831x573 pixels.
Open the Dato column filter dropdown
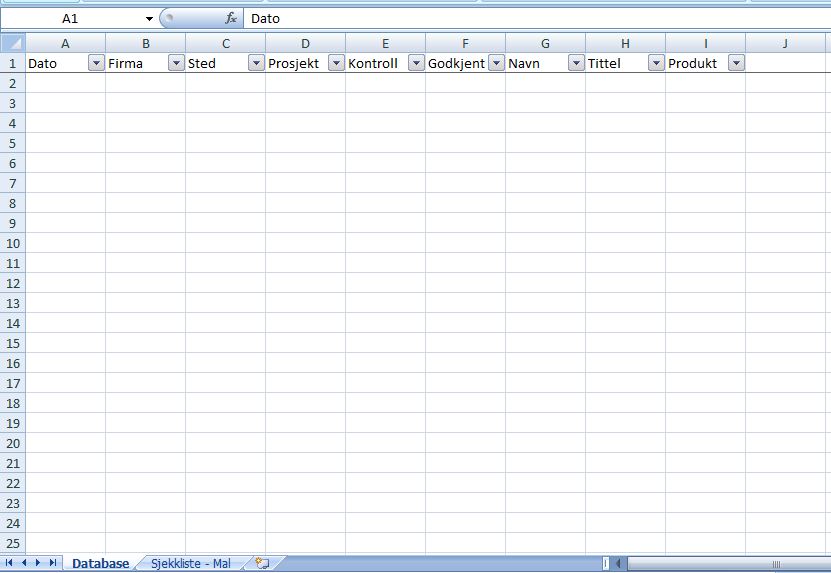coord(96,63)
